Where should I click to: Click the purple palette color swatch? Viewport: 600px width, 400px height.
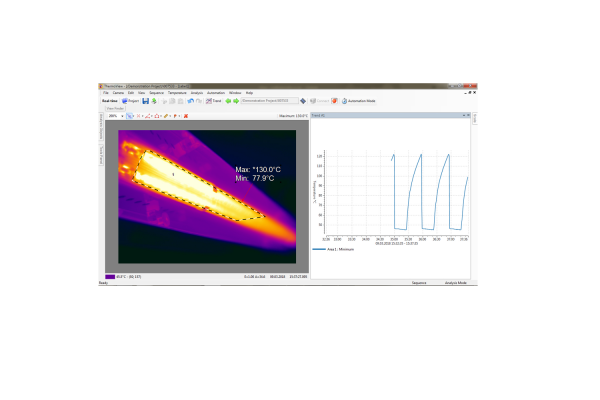110,276
